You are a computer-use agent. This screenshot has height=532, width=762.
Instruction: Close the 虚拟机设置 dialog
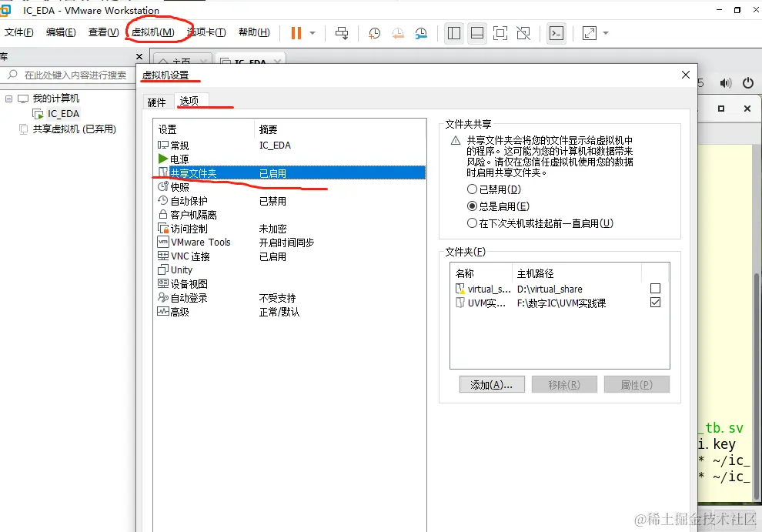(686, 75)
